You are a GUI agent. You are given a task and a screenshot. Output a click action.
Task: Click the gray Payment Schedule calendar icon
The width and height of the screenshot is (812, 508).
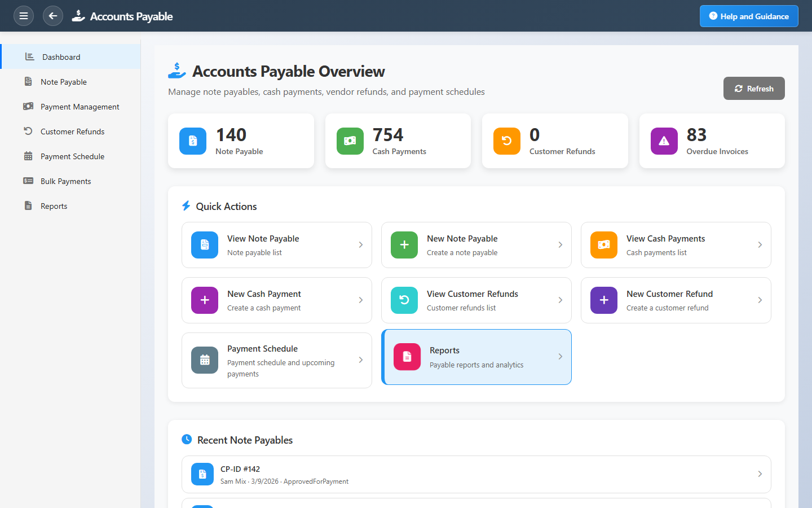coord(205,360)
